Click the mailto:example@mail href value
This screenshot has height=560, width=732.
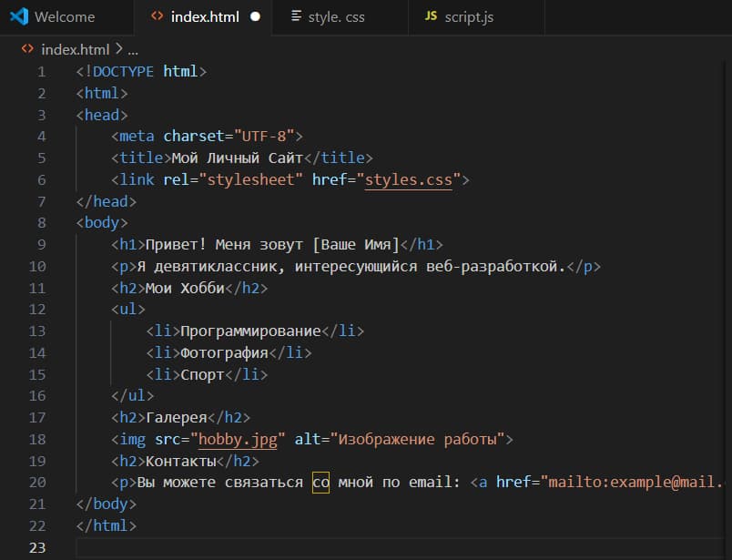pyautogui.click(x=633, y=482)
